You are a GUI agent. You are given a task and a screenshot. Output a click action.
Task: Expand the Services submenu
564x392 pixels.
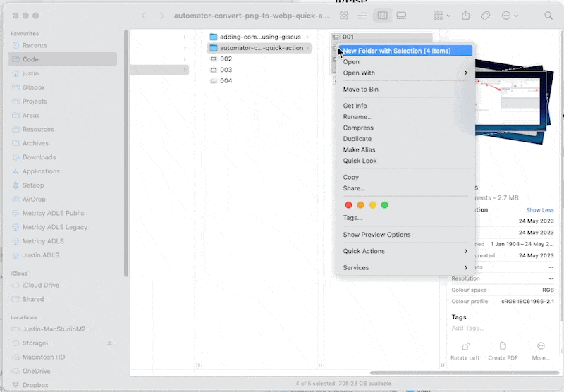405,268
